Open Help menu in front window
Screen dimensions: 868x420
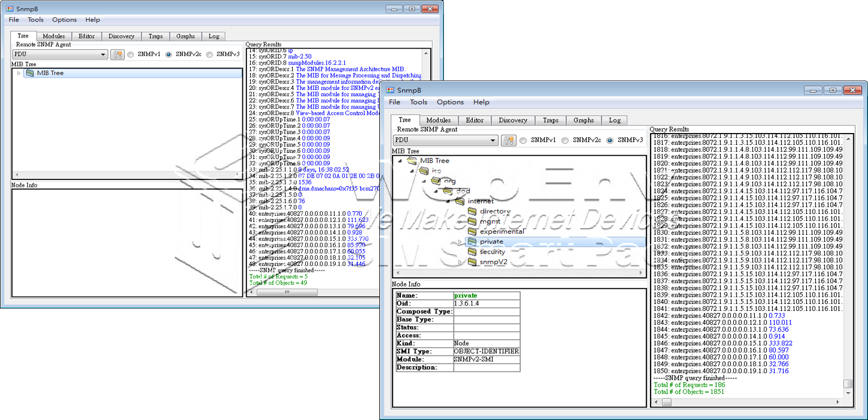pyautogui.click(x=481, y=102)
